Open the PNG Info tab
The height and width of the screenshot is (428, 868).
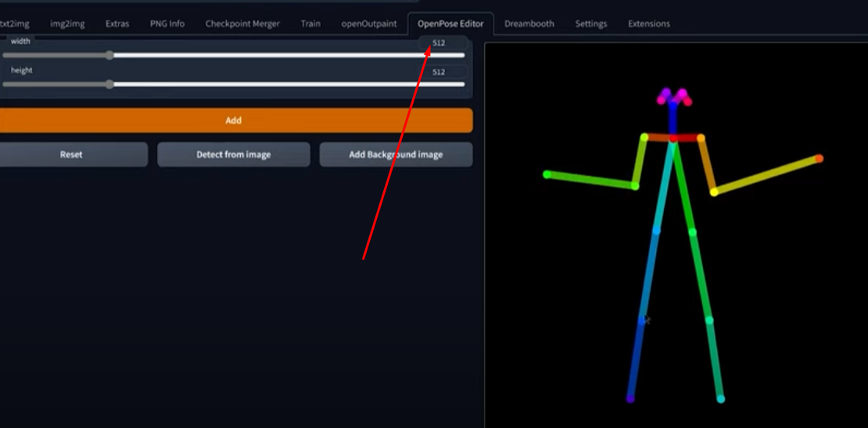tap(167, 23)
